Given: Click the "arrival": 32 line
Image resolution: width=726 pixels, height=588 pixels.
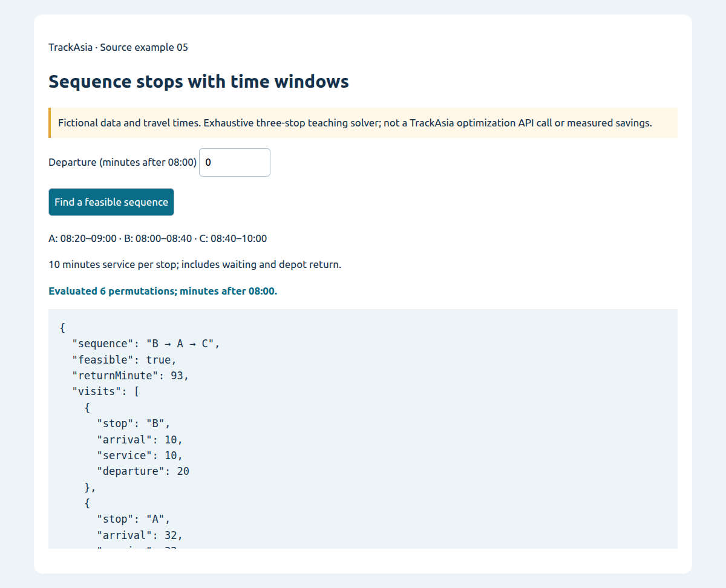Looking at the screenshot, I should point(140,535).
